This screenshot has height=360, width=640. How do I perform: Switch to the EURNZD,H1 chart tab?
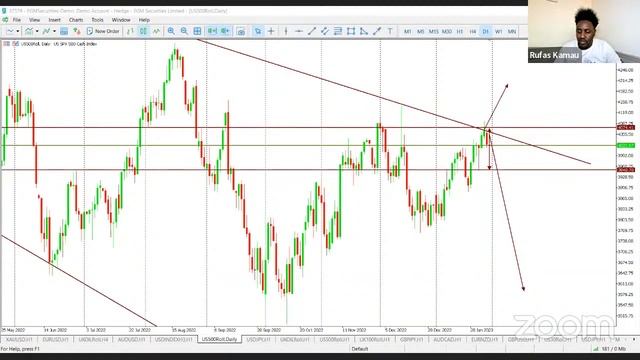(484, 339)
